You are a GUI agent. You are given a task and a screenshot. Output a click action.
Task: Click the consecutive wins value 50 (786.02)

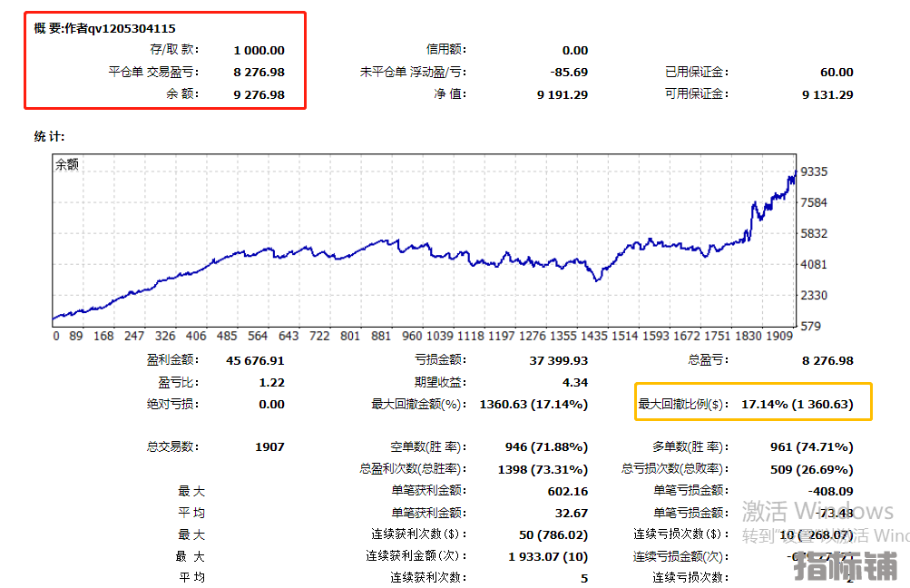(553, 535)
